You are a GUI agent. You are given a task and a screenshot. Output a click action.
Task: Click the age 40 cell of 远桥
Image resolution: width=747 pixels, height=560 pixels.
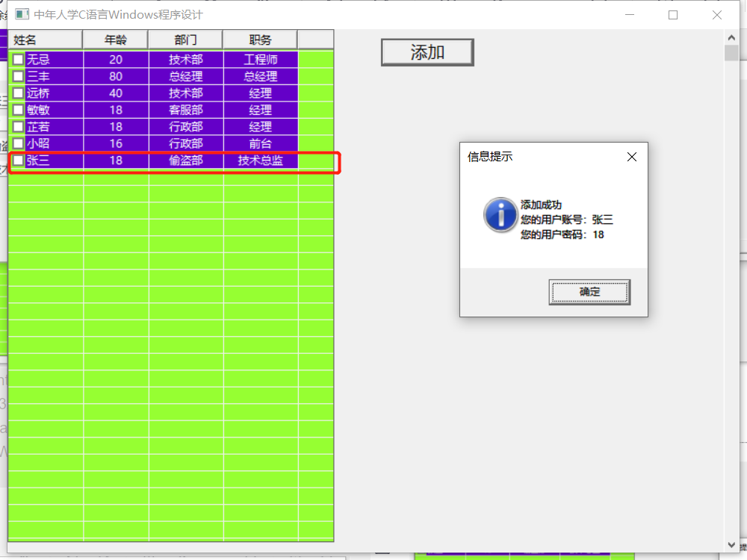point(116,93)
